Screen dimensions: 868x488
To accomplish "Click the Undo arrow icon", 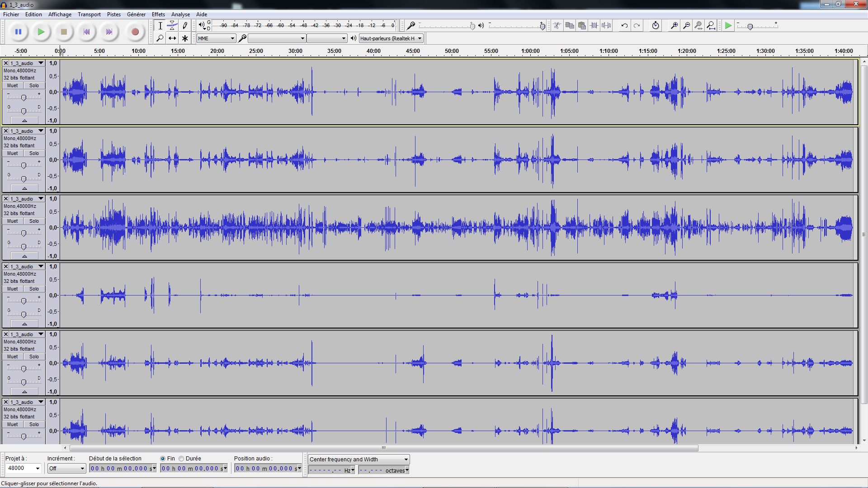I will (x=624, y=26).
